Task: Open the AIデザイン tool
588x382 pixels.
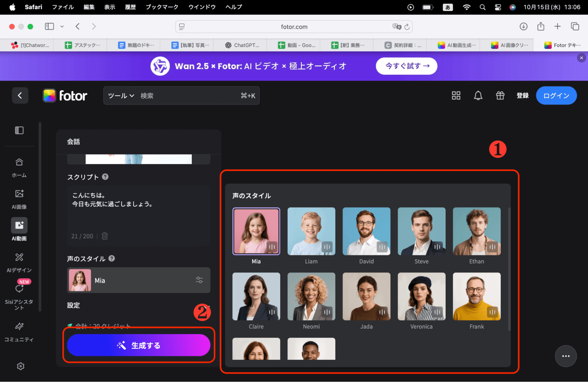Action: click(x=19, y=262)
